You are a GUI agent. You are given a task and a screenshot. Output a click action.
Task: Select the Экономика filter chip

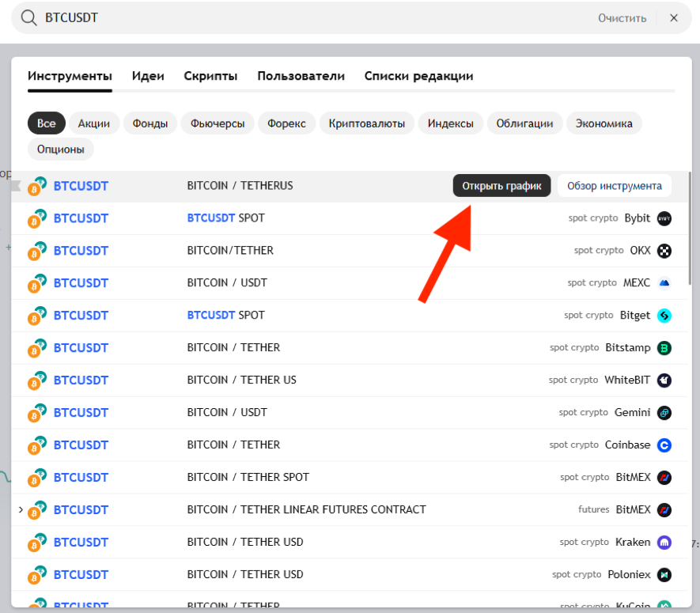pos(604,123)
